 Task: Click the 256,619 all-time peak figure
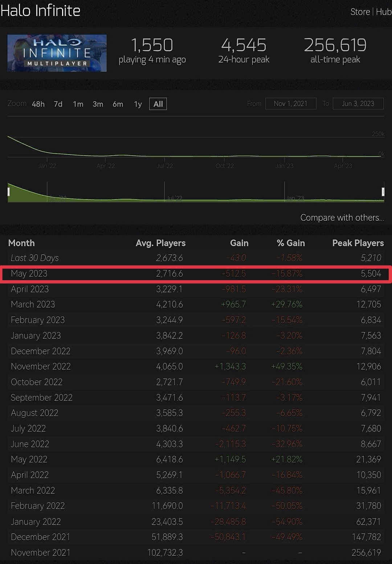point(335,45)
